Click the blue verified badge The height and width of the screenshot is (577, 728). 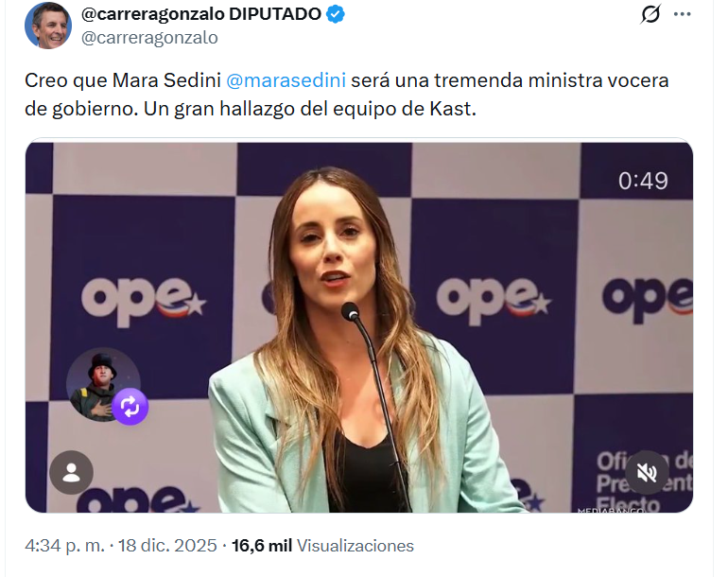click(x=336, y=14)
